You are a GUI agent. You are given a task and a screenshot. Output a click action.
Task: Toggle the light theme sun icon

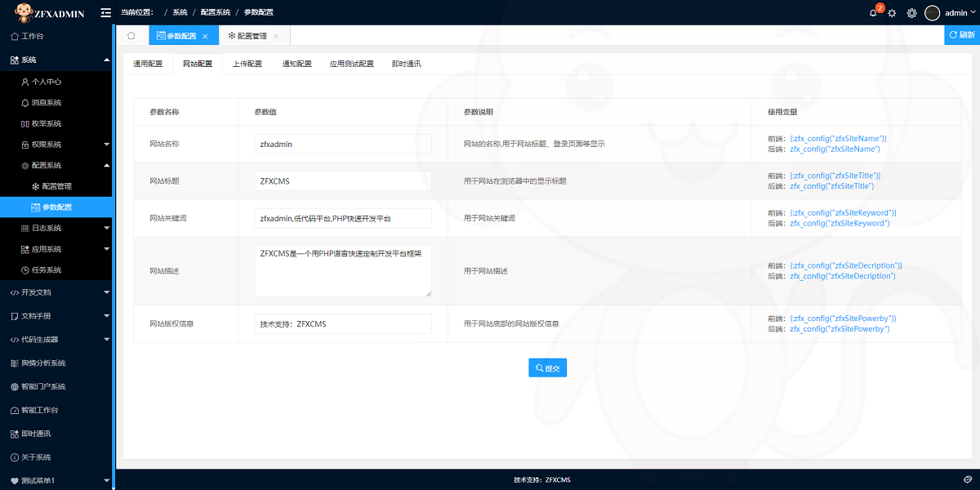(x=892, y=13)
